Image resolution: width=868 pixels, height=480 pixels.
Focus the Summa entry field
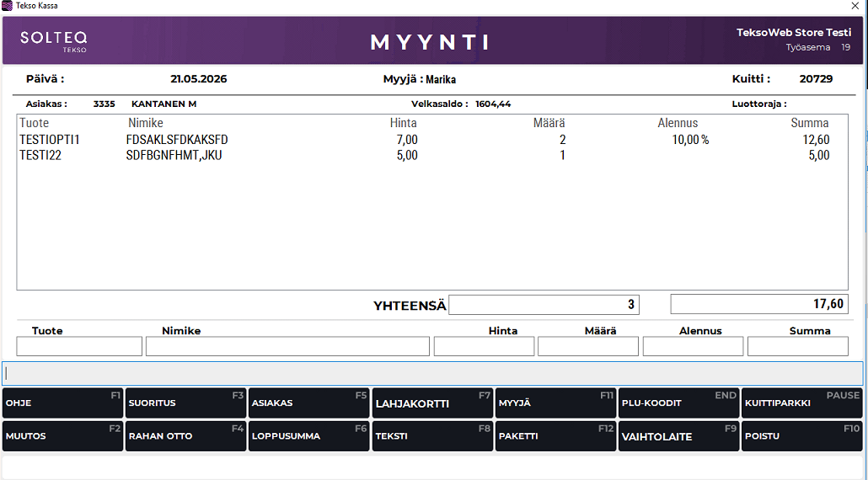[798, 346]
